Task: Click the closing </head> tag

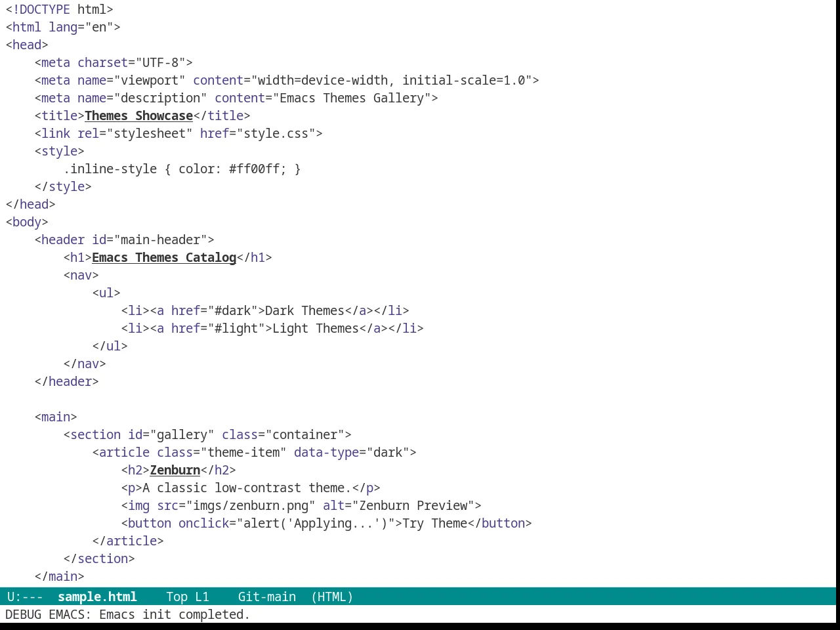Action: [x=30, y=204]
